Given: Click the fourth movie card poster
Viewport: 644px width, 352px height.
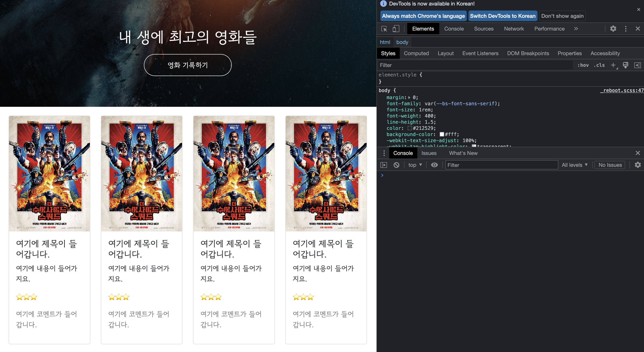Looking at the screenshot, I should point(326,174).
